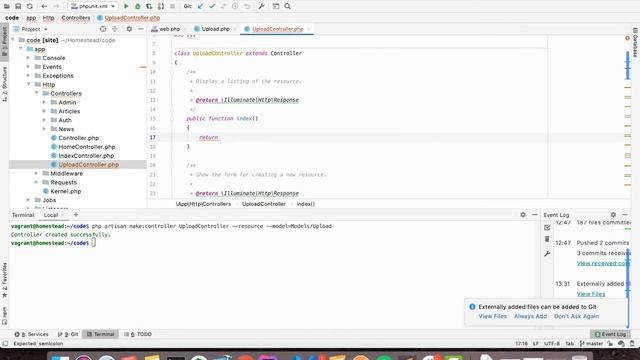This screenshot has width=640, height=360.
Task: Click View Files link in Event Log
Action: click(x=591, y=294)
